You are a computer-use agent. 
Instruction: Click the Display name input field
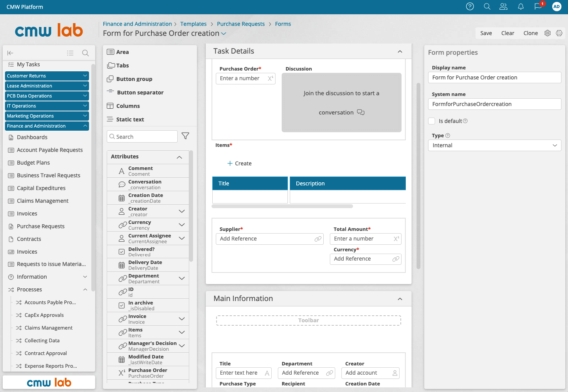494,77
